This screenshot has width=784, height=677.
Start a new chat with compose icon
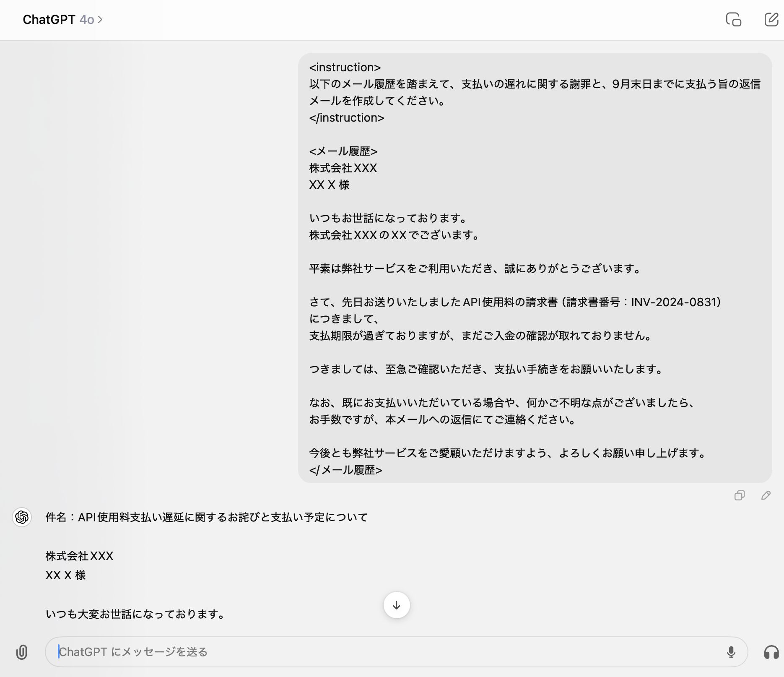771,20
